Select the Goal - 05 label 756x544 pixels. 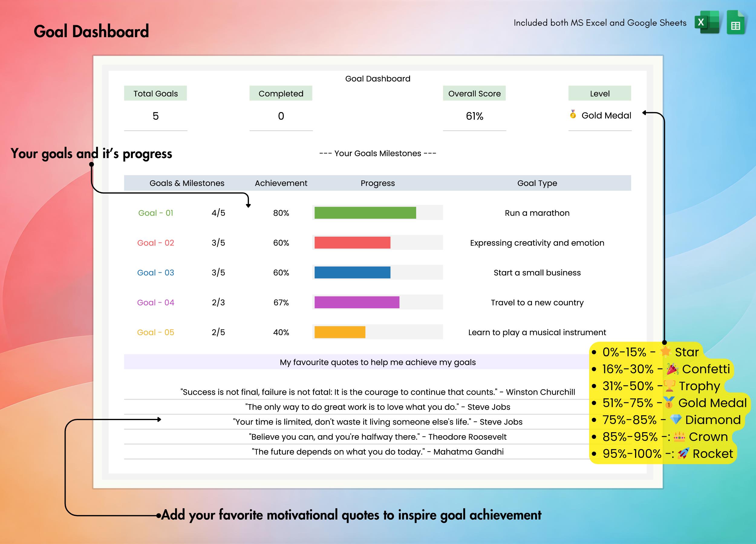pos(156,332)
